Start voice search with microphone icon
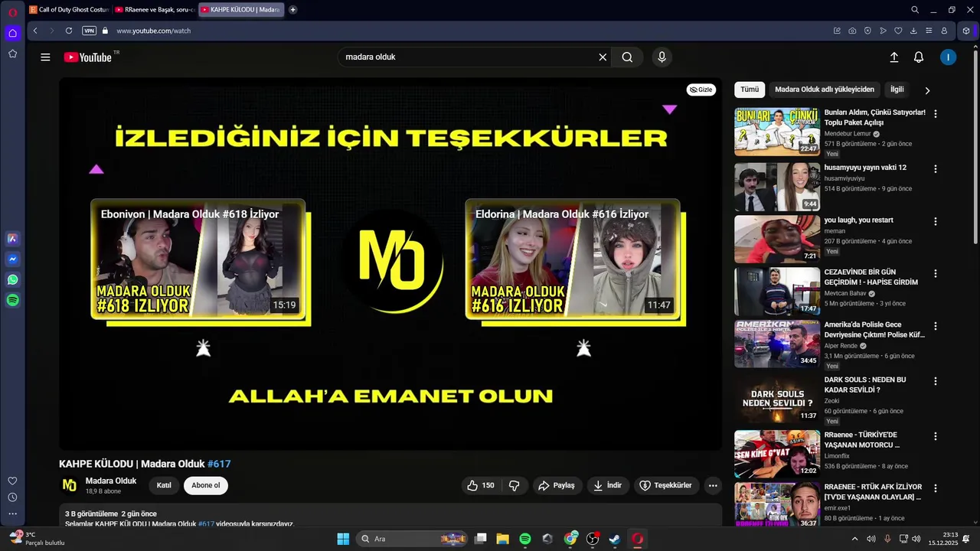This screenshot has height=551, width=980. coord(662,57)
